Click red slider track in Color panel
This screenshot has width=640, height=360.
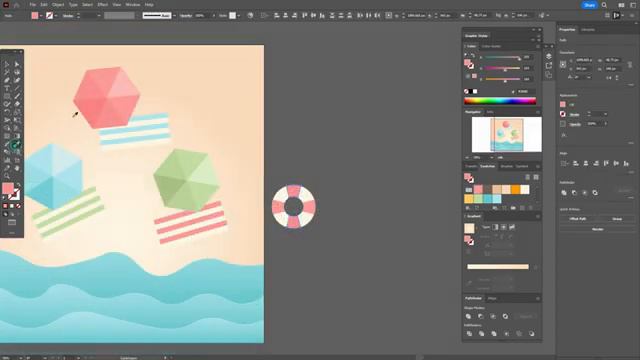point(502,58)
